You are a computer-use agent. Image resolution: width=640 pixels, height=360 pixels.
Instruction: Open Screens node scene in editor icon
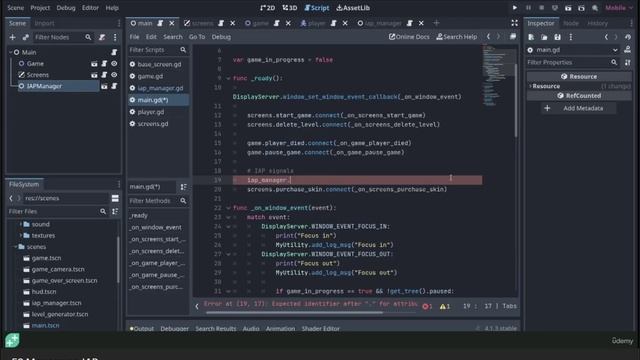tap(94, 75)
